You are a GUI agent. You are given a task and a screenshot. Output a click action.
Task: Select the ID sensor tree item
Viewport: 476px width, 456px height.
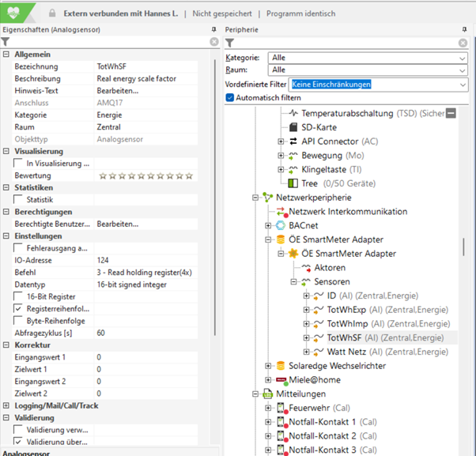[372, 296]
